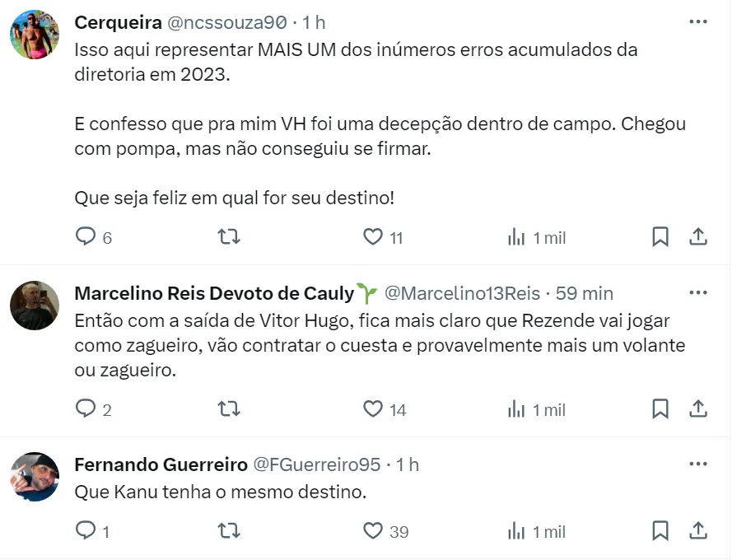Like Fernando Guerreiro's tweet about Kanu

(373, 531)
